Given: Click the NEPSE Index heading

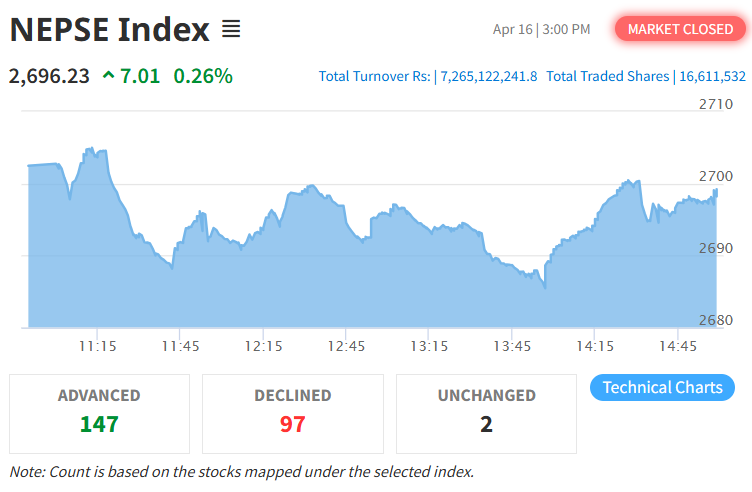Looking at the screenshot, I should coord(110,30).
